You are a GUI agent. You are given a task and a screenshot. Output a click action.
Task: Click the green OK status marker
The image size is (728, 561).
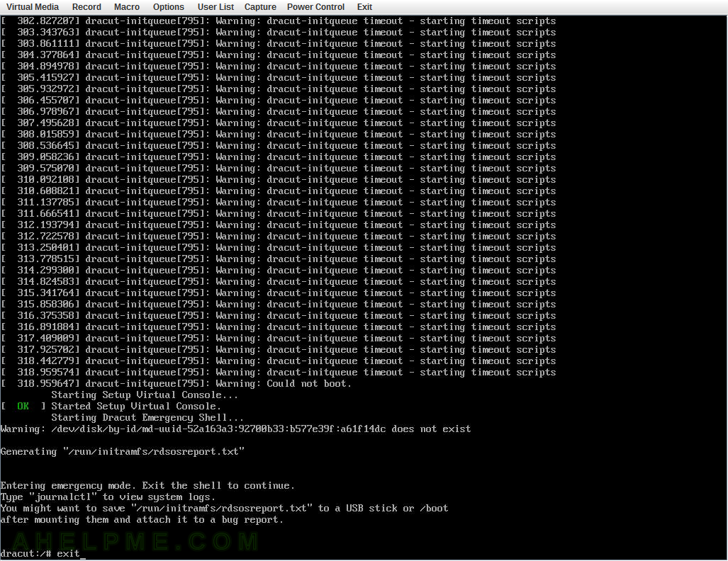[23, 406]
